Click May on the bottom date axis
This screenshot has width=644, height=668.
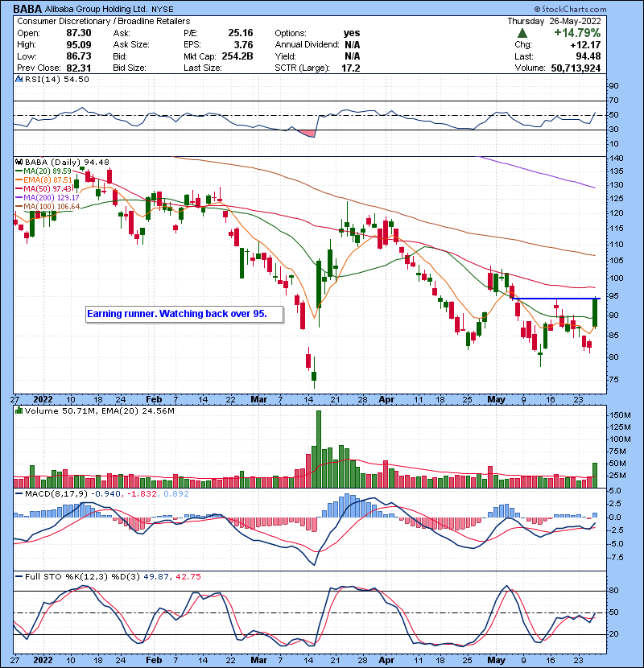496,660
